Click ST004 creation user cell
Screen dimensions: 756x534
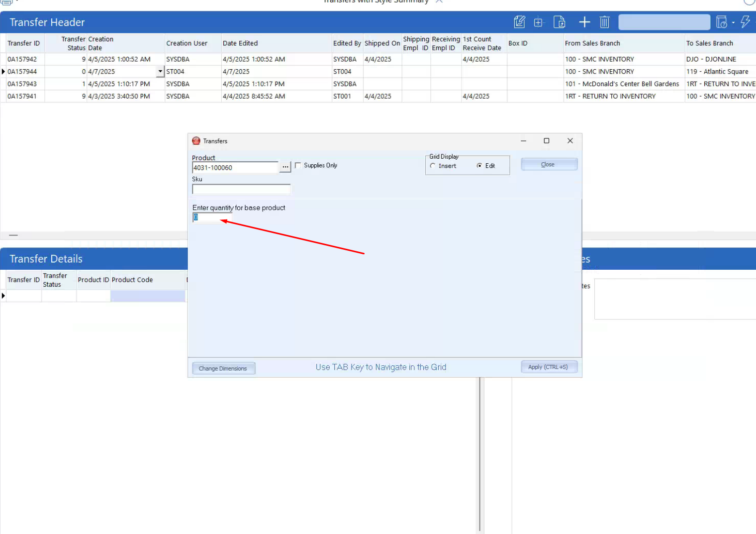pyautogui.click(x=193, y=72)
